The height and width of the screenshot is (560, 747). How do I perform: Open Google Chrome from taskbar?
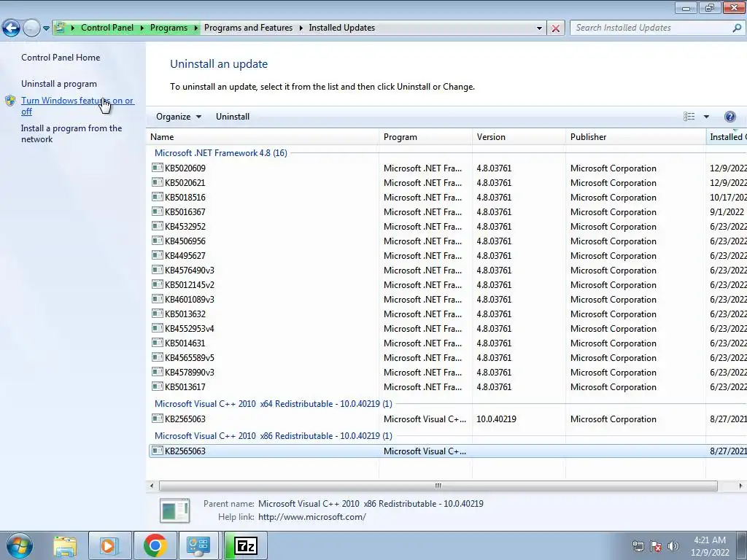pos(155,545)
